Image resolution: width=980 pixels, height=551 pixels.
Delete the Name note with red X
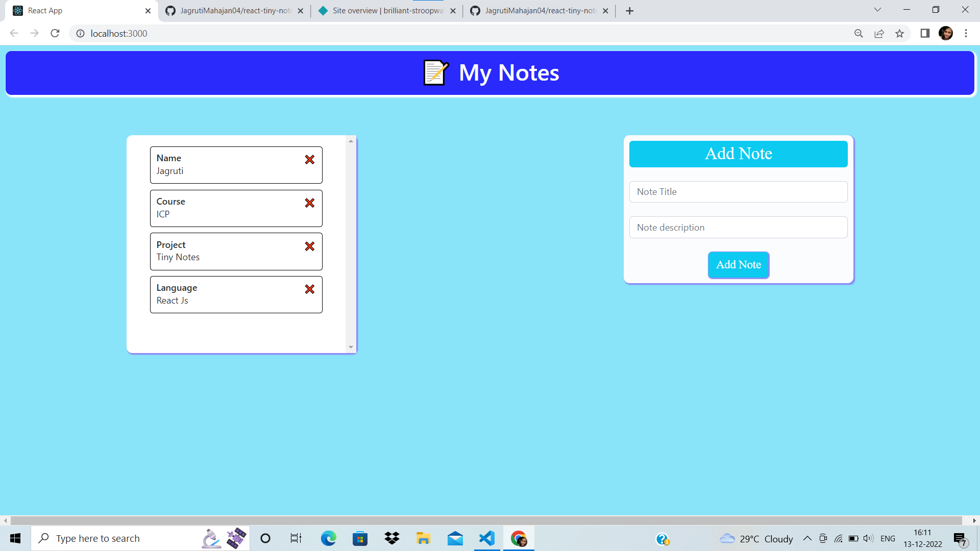[x=309, y=160]
